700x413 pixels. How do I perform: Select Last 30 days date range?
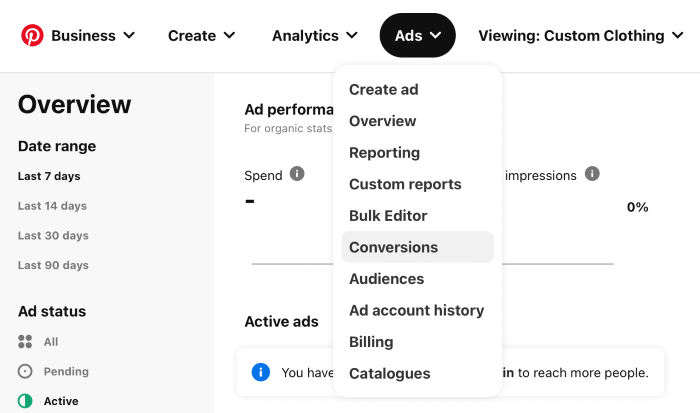pos(53,235)
